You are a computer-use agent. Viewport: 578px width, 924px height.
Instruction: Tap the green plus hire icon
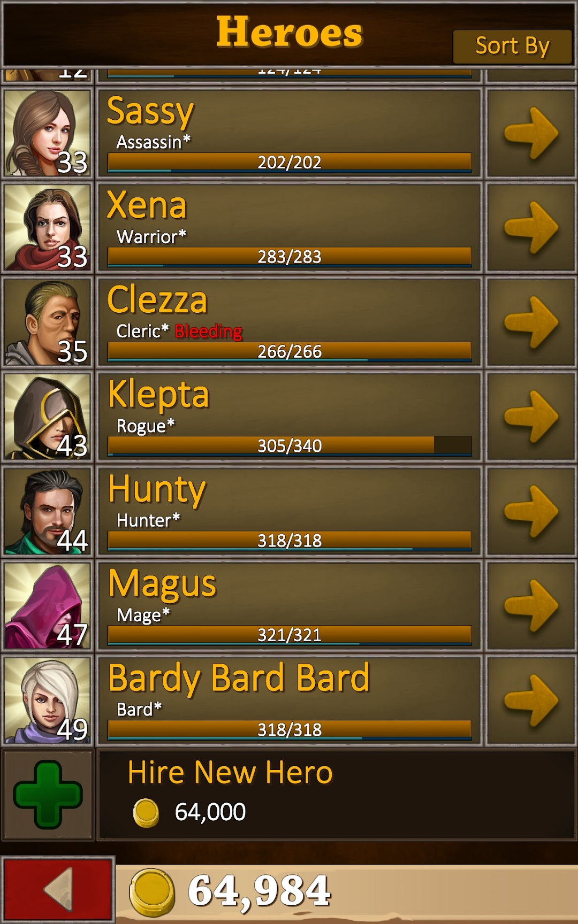pyautogui.click(x=48, y=795)
